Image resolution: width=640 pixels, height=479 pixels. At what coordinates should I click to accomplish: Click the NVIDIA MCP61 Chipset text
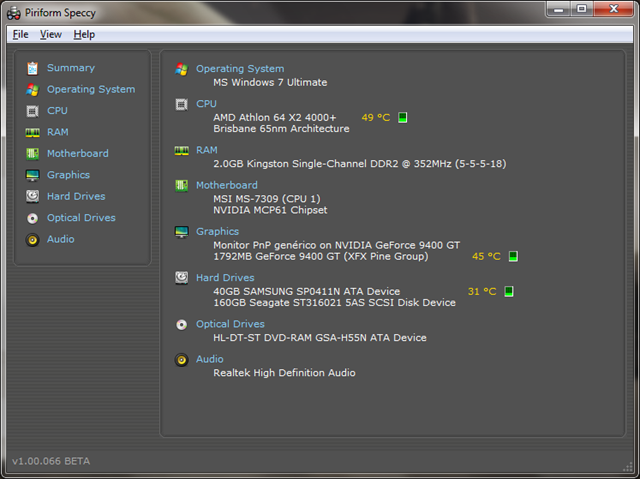(270, 210)
